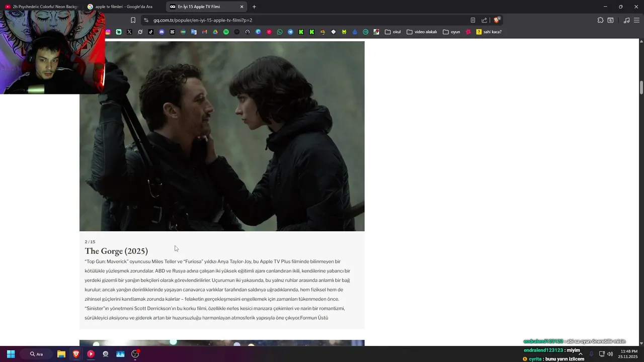Open a new tab with the plus button
This screenshot has width=644, height=362.
coord(254,7)
